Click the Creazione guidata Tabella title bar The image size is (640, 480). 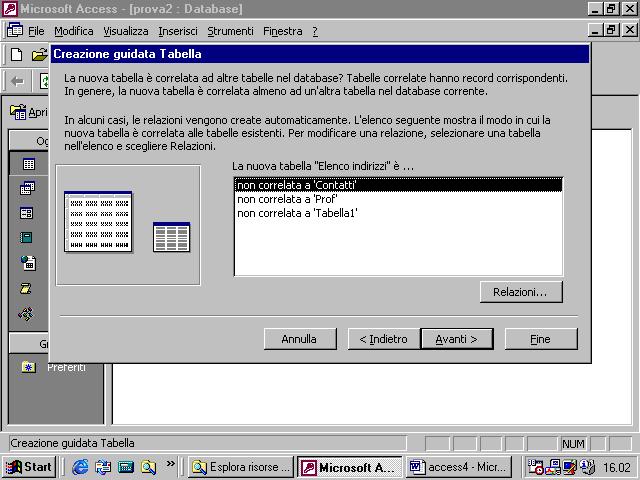coord(320,54)
